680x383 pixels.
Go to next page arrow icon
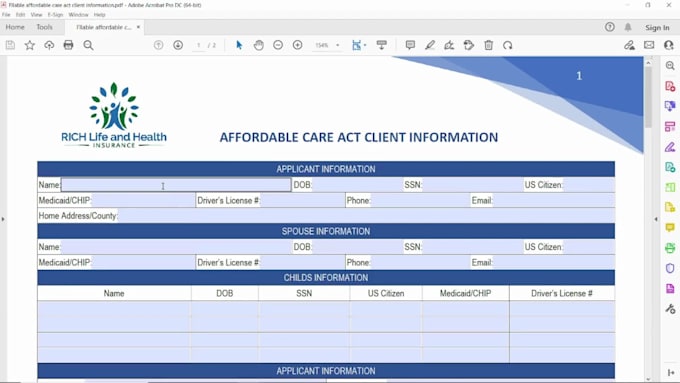[178, 45]
